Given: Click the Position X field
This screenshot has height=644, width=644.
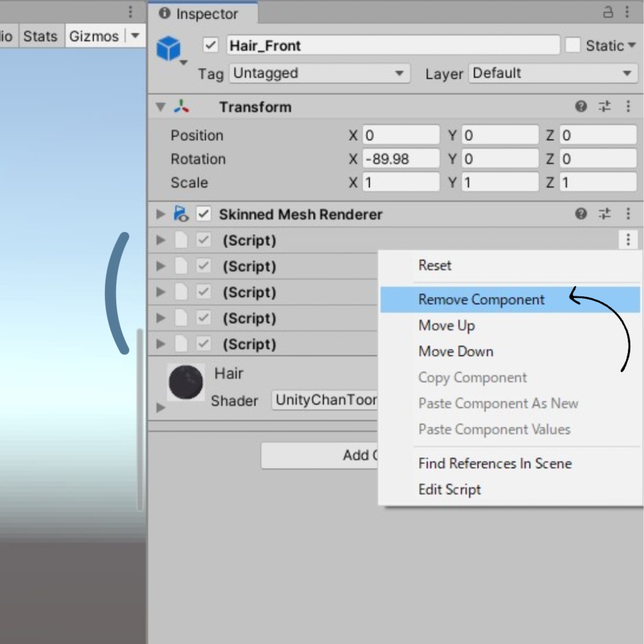Looking at the screenshot, I should [x=401, y=135].
